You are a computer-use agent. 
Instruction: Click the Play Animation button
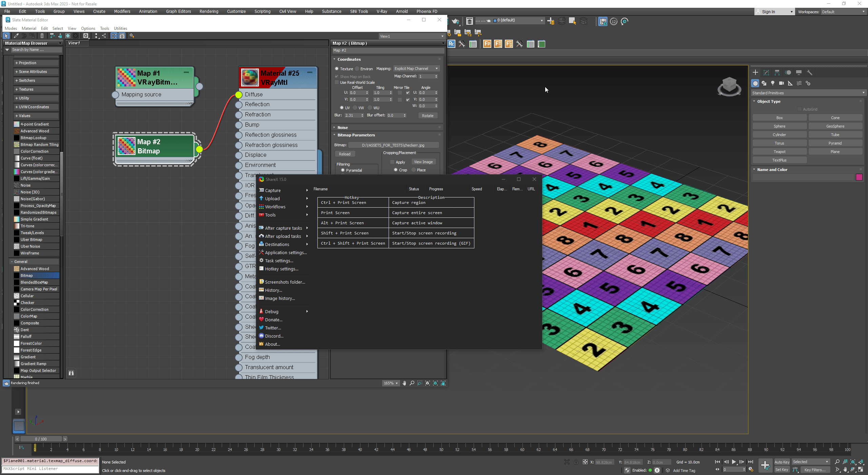734,462
